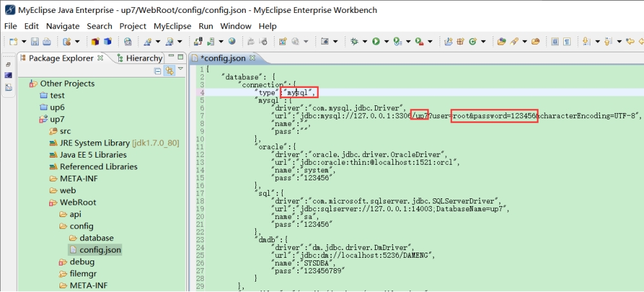Toggle block selection mode icon
The height and width of the screenshot is (292, 644).
pyautogui.click(x=555, y=41)
